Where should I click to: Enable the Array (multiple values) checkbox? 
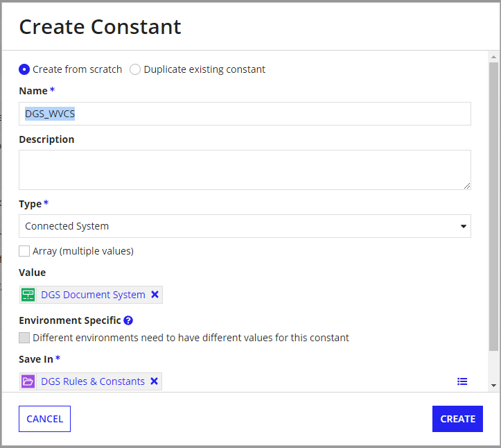click(24, 251)
